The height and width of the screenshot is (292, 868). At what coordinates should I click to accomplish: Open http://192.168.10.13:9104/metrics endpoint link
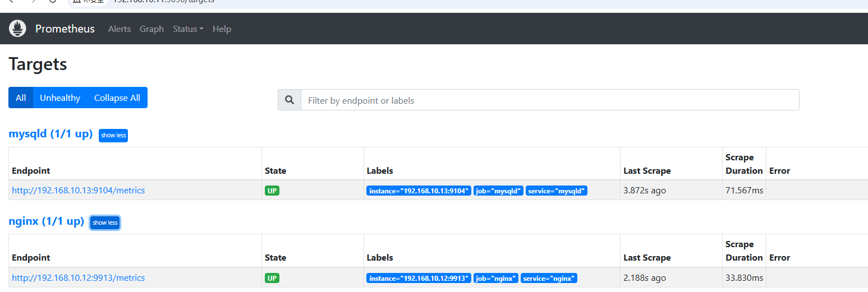coord(79,190)
